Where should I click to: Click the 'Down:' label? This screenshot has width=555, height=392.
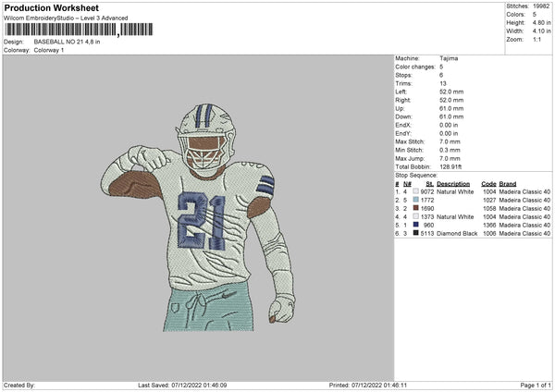click(403, 116)
